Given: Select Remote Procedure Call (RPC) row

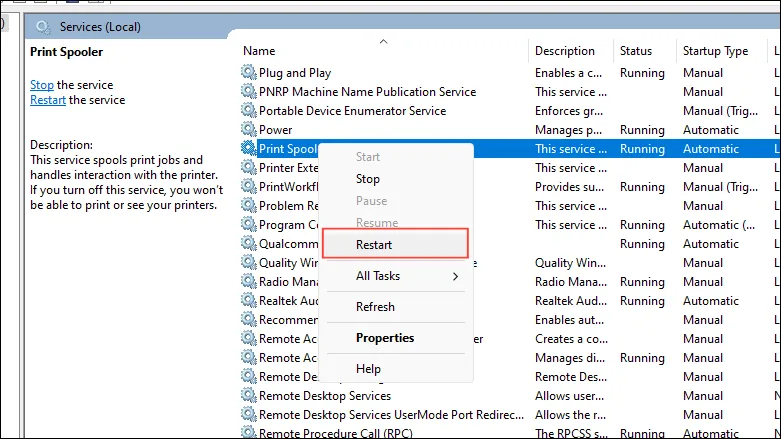Looking at the screenshot, I should coord(336,433).
